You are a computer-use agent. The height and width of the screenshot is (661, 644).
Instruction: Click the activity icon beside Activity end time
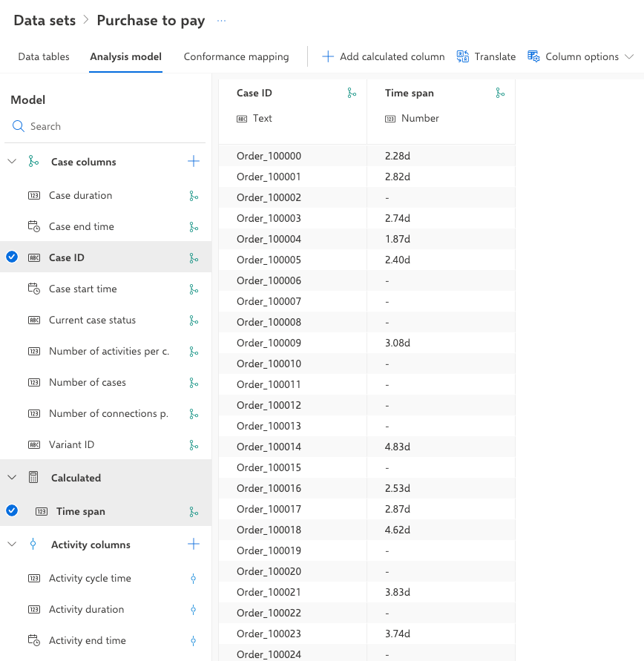pyautogui.click(x=194, y=641)
